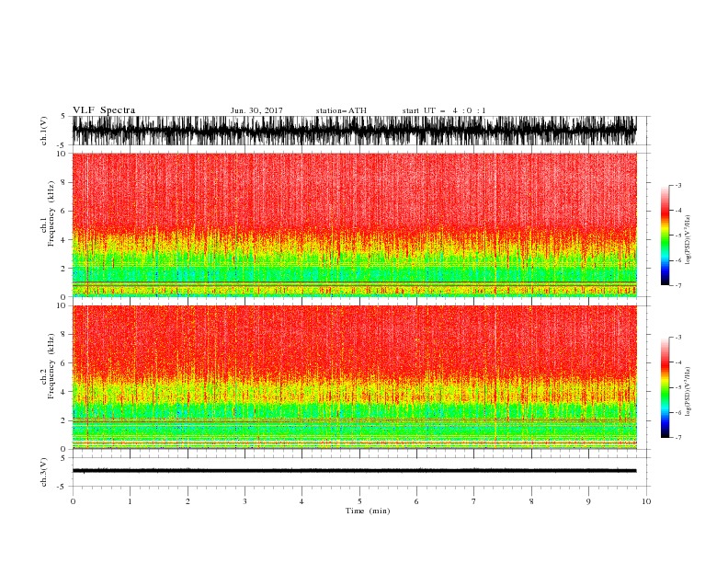Click the log(PSD) label beside ch.1 colorbar
728x563 pixels.
(688, 240)
